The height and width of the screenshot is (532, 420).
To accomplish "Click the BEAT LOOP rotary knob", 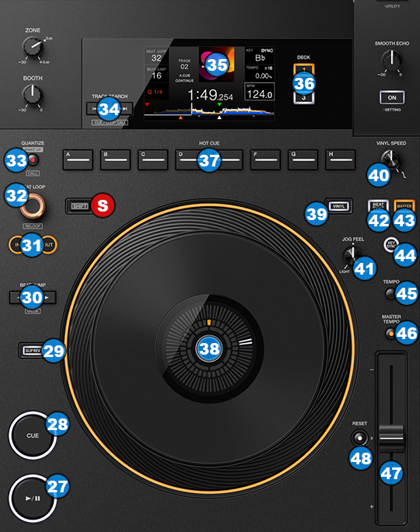I will tap(33, 206).
